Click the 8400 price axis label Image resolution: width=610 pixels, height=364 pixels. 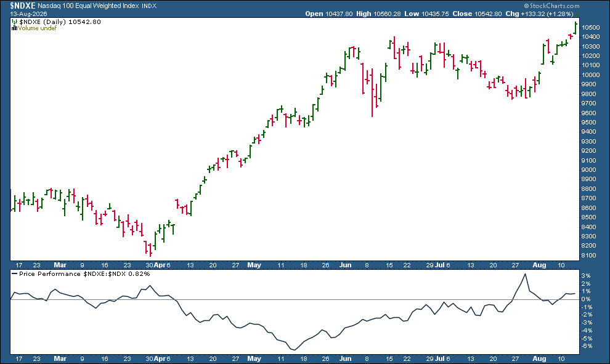pyautogui.click(x=589, y=227)
